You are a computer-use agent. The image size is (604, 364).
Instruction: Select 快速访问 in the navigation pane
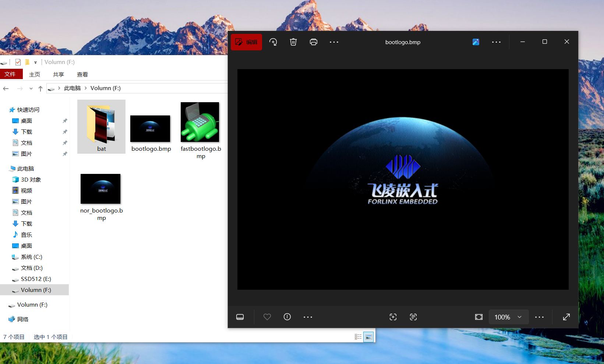[x=28, y=110]
